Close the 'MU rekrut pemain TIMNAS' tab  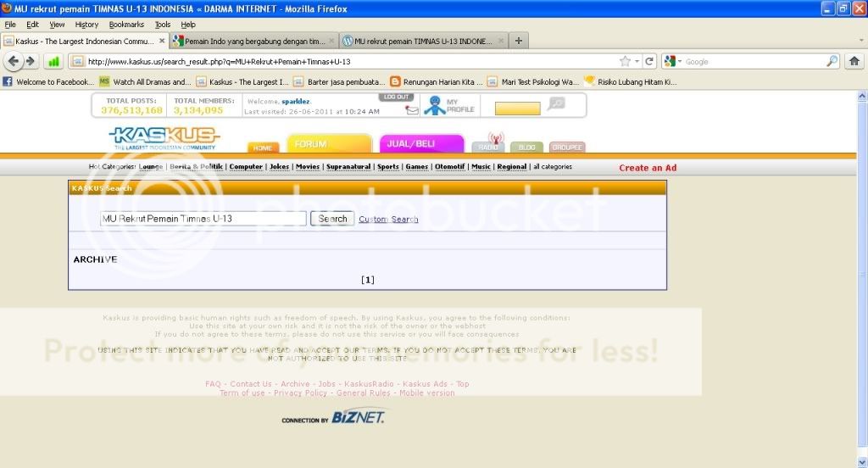click(500, 41)
